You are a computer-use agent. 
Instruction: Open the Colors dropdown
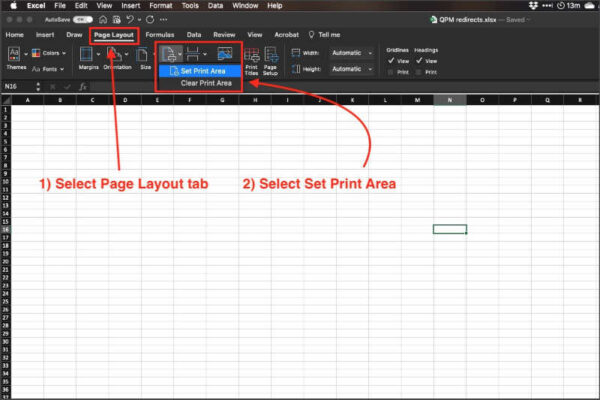49,53
